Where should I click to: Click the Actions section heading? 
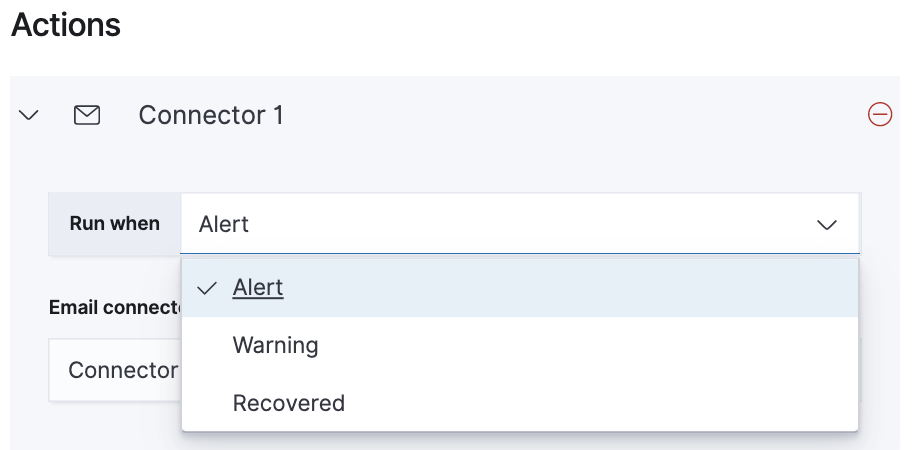coord(66,25)
